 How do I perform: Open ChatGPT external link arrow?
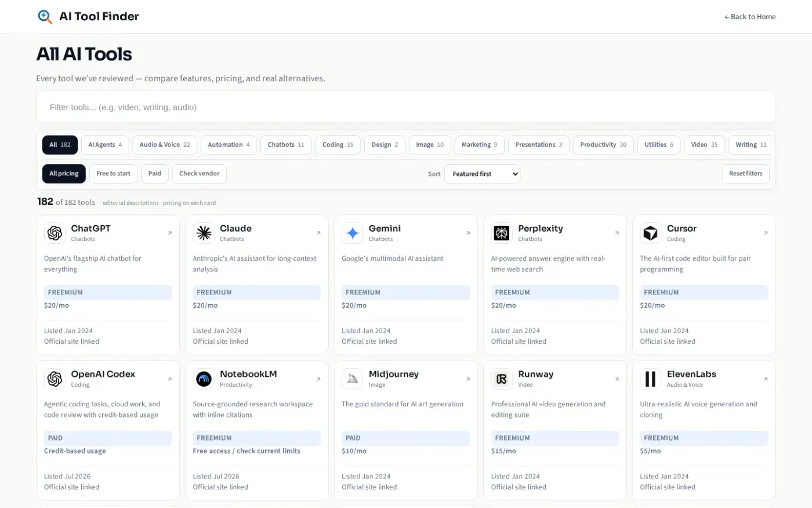(169, 233)
